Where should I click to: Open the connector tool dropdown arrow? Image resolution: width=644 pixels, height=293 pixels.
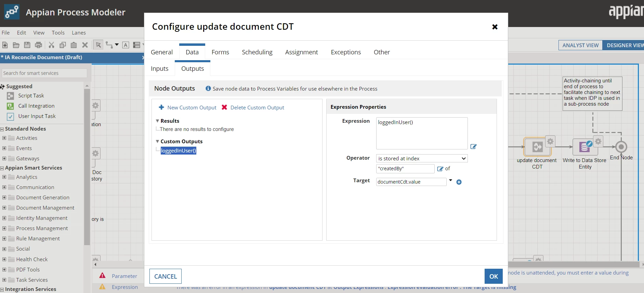[117, 45]
